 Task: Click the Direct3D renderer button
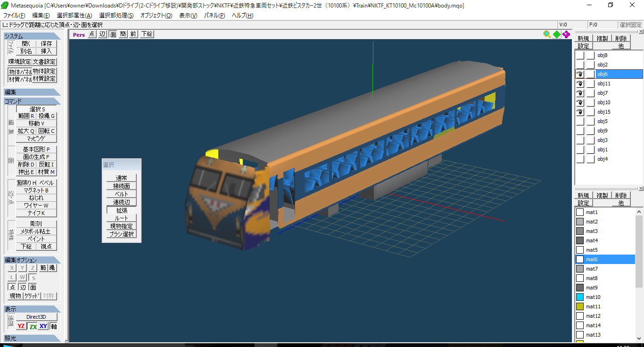36,317
